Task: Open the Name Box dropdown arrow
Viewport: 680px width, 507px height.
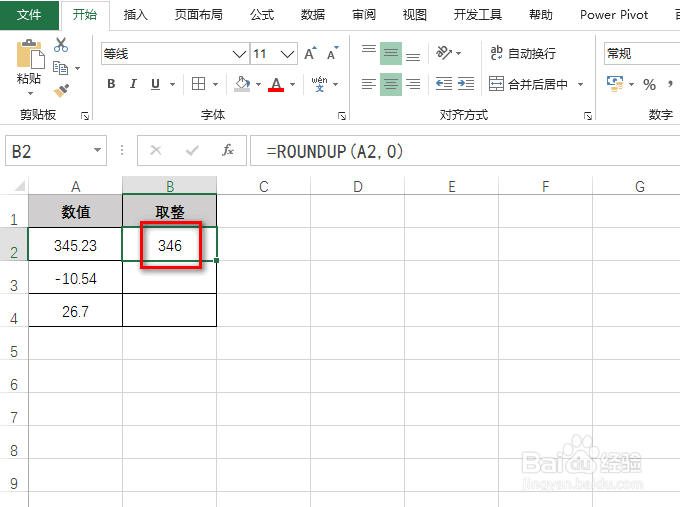Action: pos(97,150)
